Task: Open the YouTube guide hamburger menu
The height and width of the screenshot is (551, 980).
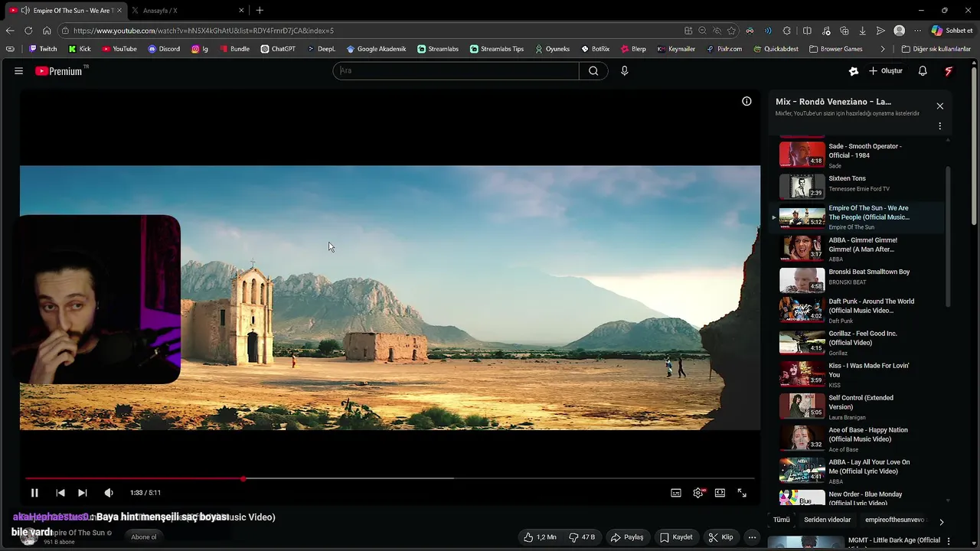Action: coord(18,71)
